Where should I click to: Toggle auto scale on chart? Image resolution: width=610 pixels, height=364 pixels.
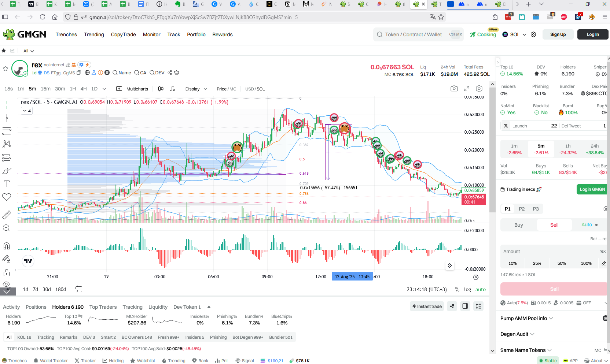tap(481, 289)
